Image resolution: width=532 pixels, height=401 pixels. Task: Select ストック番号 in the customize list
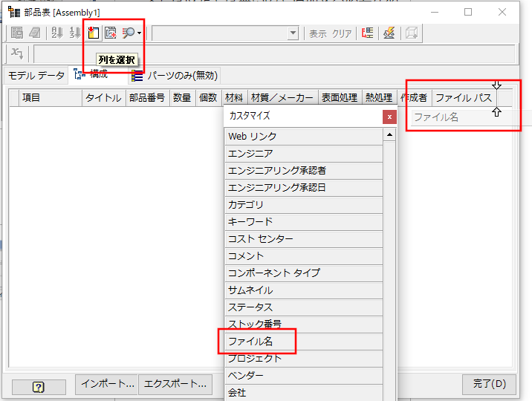pyautogui.click(x=304, y=325)
